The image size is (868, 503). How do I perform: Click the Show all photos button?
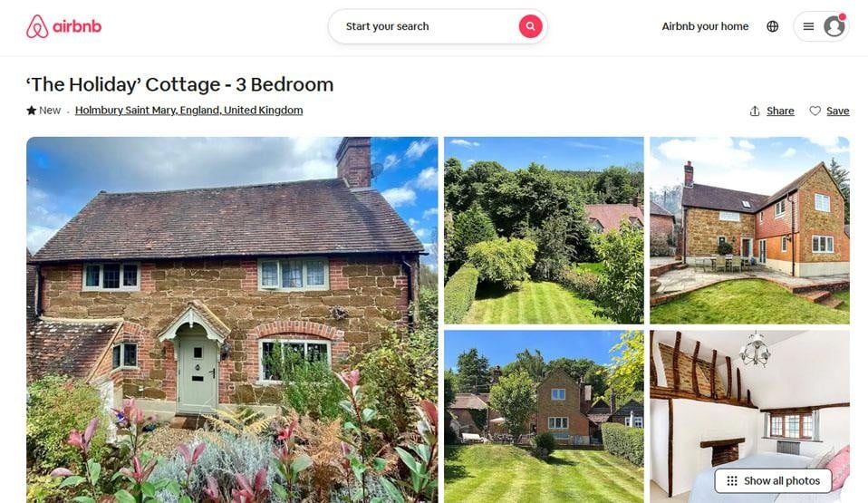click(x=773, y=481)
